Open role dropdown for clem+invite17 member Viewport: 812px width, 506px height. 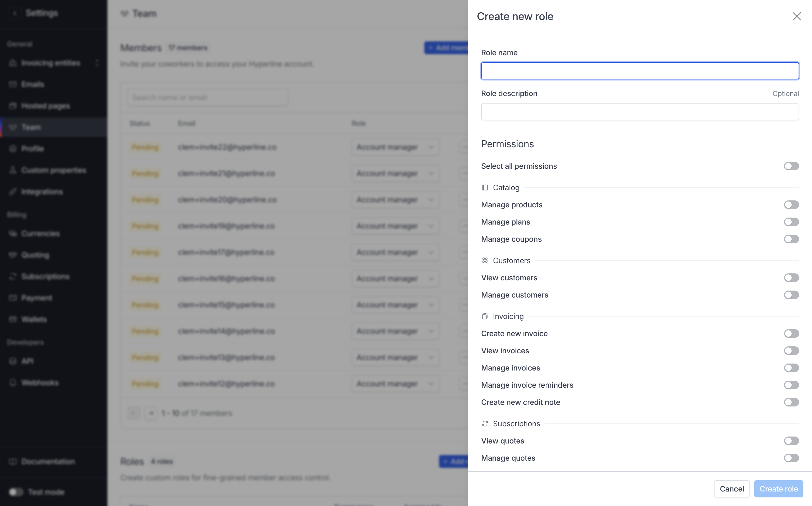point(395,252)
